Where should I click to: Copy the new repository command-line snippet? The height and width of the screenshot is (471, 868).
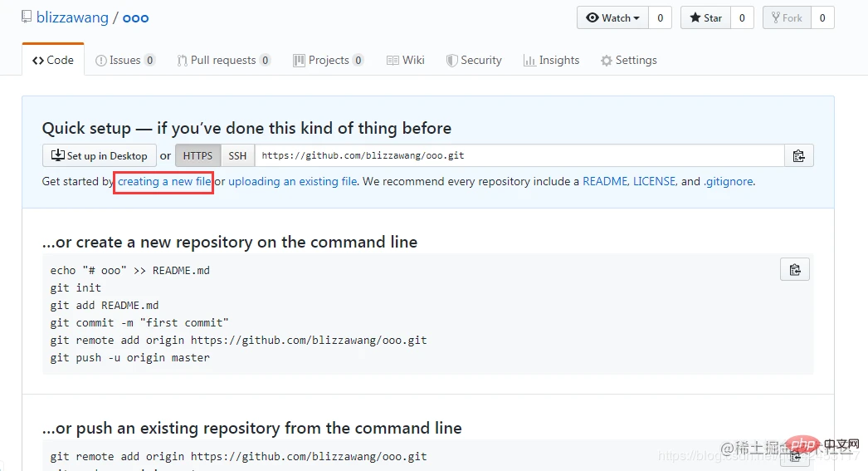(794, 269)
